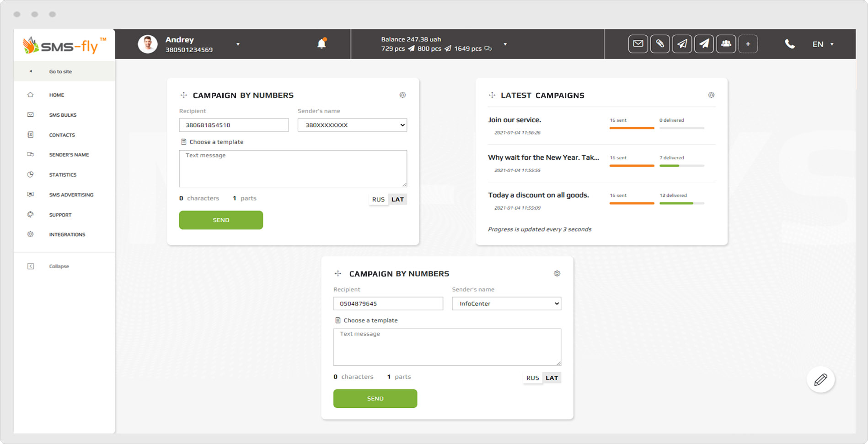Click the paperclip attachment shortcut icon
The height and width of the screenshot is (444, 868).
pyautogui.click(x=660, y=44)
